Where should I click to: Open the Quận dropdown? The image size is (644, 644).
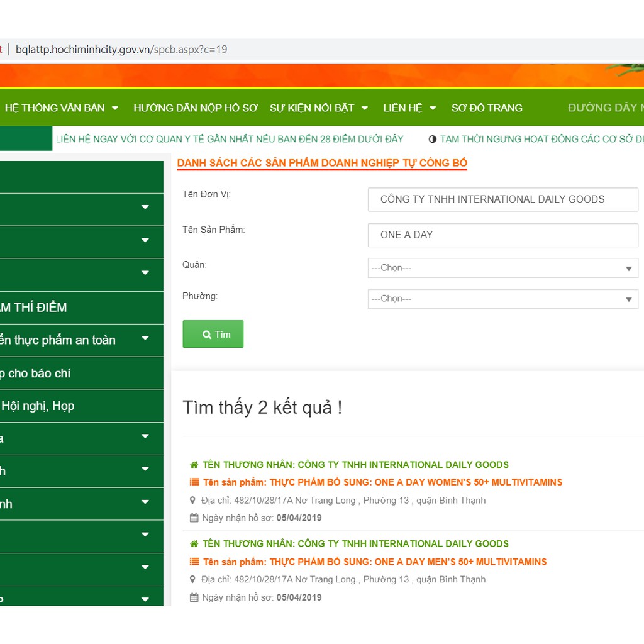point(502,268)
